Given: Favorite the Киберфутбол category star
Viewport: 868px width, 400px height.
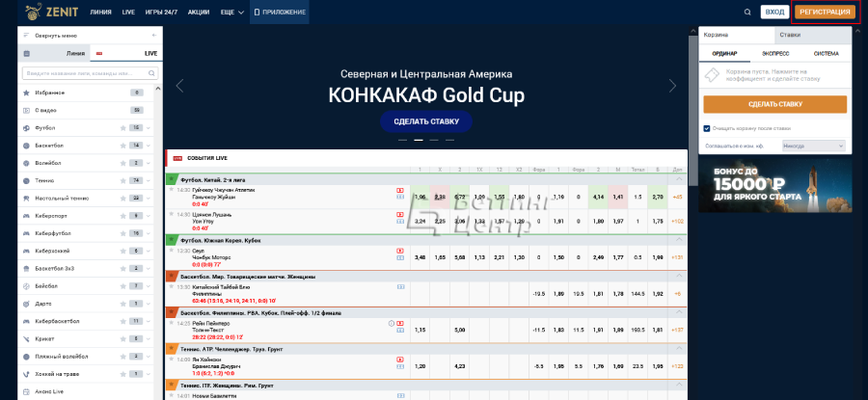Looking at the screenshot, I should 122,233.
